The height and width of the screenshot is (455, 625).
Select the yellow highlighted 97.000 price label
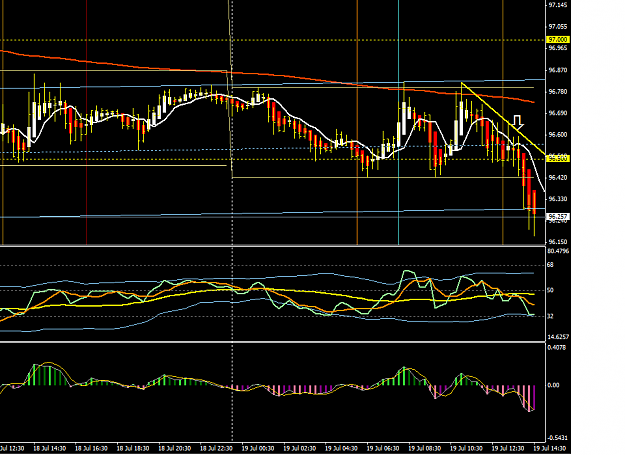(x=558, y=39)
